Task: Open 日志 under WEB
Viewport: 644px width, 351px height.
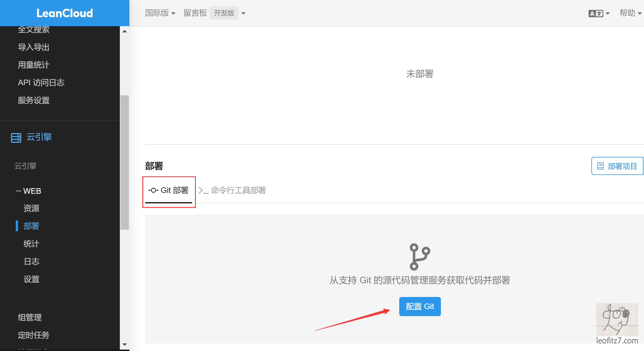Action: tap(32, 262)
